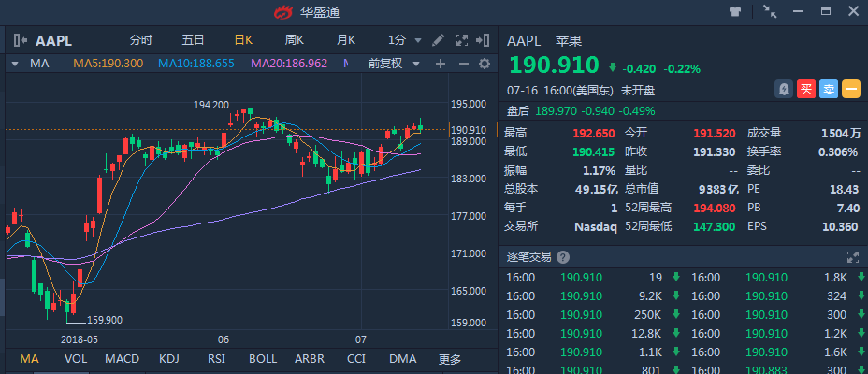Click 盘后 price 189.970
868x374 pixels.
[556, 111]
